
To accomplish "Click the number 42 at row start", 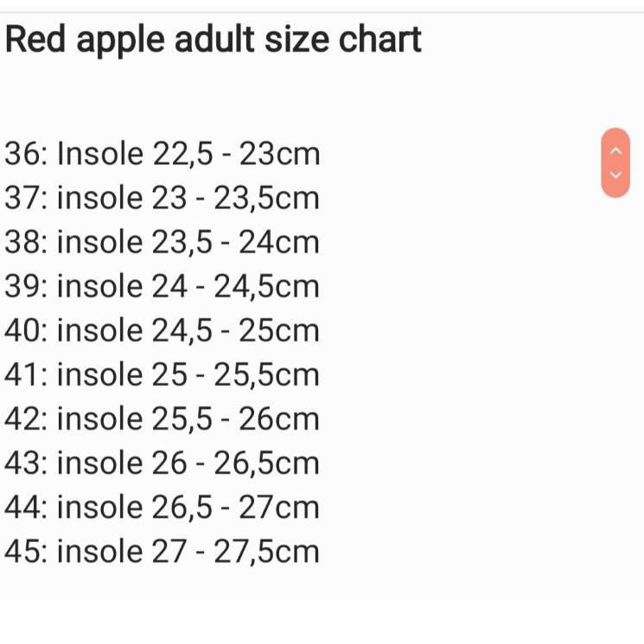I will tap(23, 419).
